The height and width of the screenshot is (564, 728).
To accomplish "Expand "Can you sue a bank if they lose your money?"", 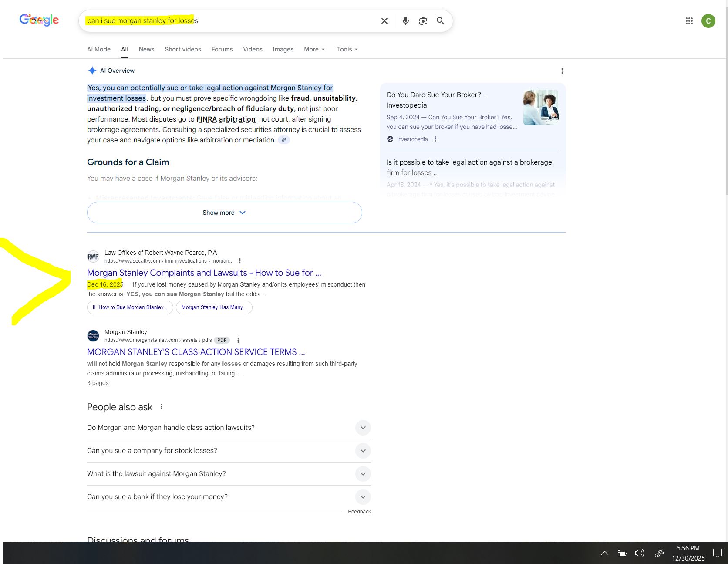I will tap(363, 497).
